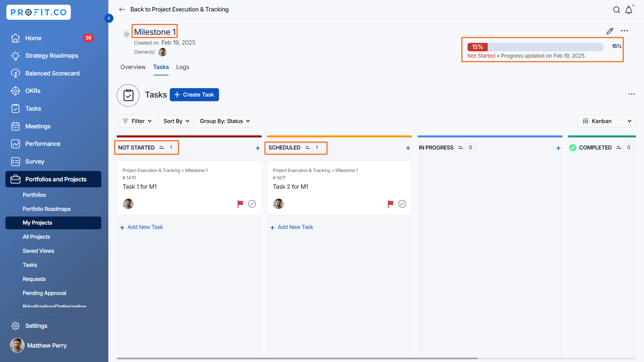
Task: Click the search magnifier icon
Action: pos(616,10)
